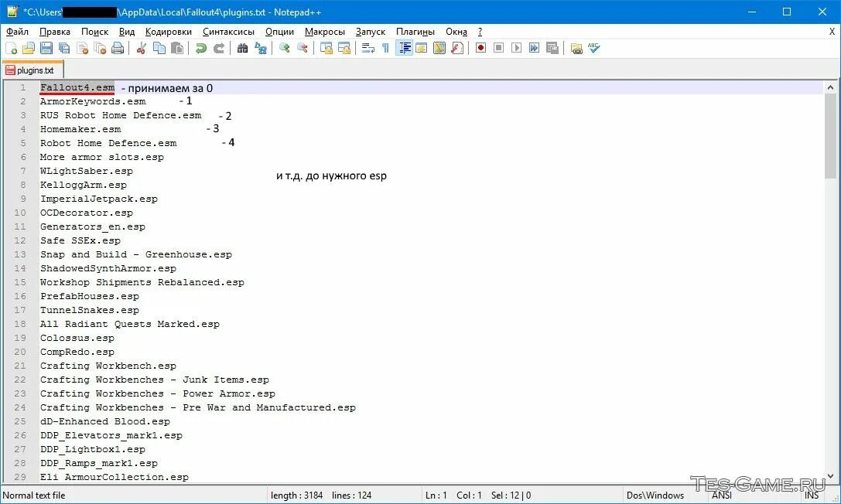Click the line 'CompRedo.esp'

(77, 352)
